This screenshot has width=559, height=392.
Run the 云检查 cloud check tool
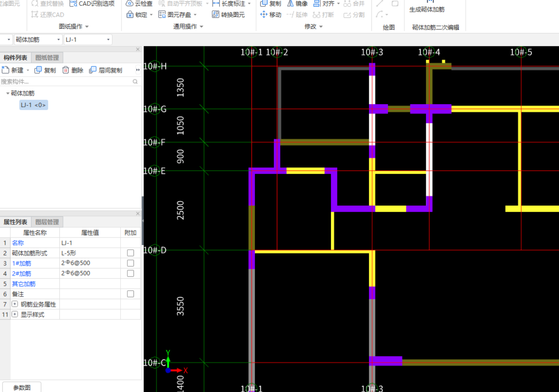tap(139, 4)
